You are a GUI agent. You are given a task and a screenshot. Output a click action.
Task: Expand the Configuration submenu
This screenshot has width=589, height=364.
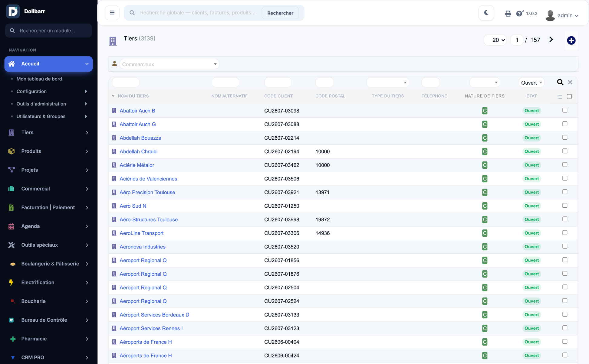(x=49, y=91)
